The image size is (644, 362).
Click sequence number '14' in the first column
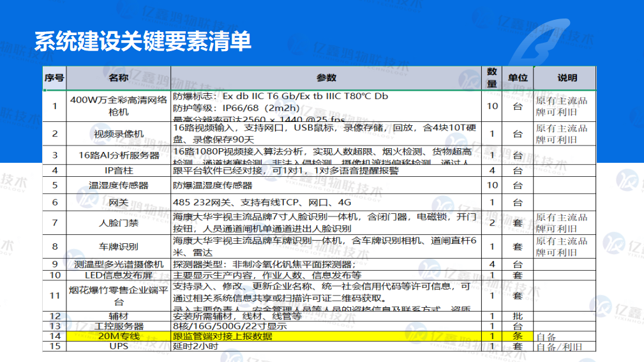[x=54, y=336]
